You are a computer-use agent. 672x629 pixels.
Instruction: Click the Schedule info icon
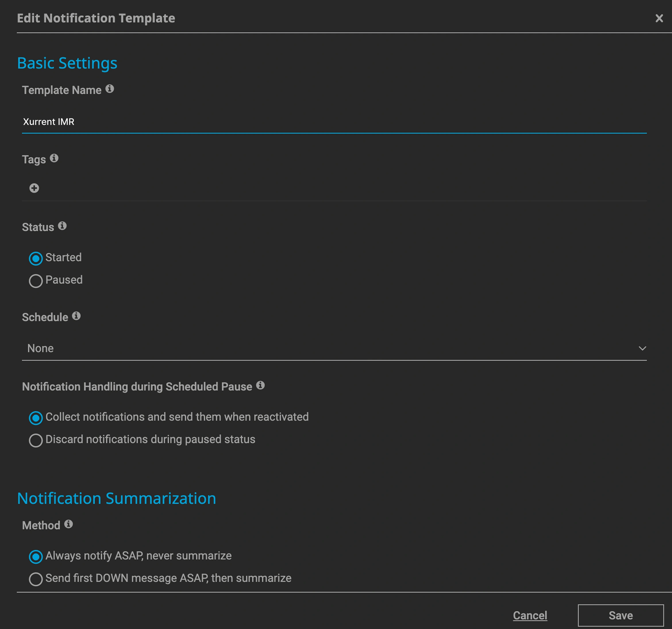76,316
